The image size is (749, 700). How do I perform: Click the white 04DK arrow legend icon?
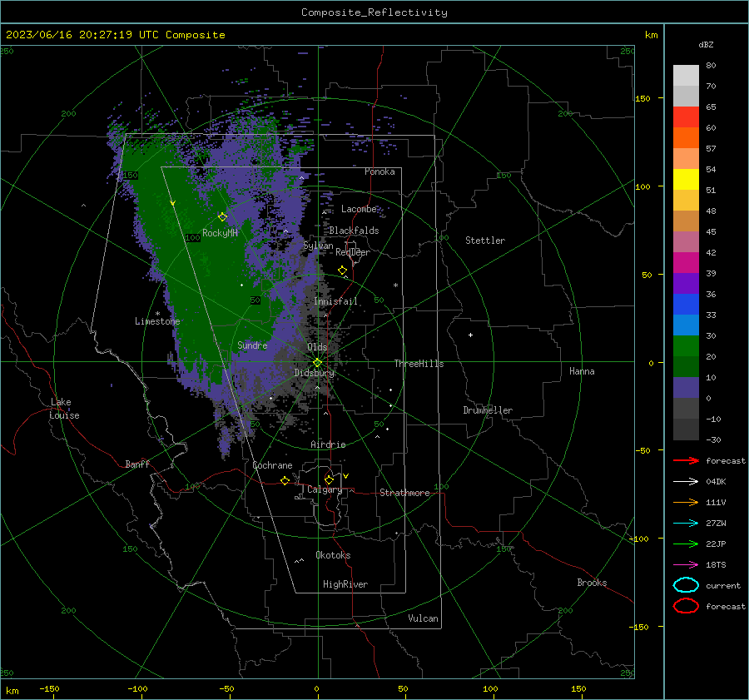point(686,481)
